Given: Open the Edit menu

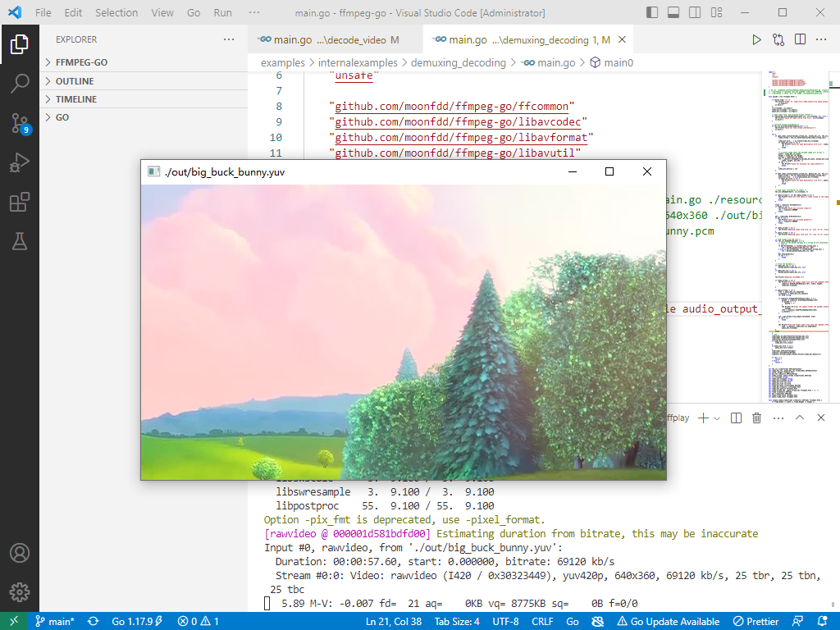Looking at the screenshot, I should (x=73, y=12).
